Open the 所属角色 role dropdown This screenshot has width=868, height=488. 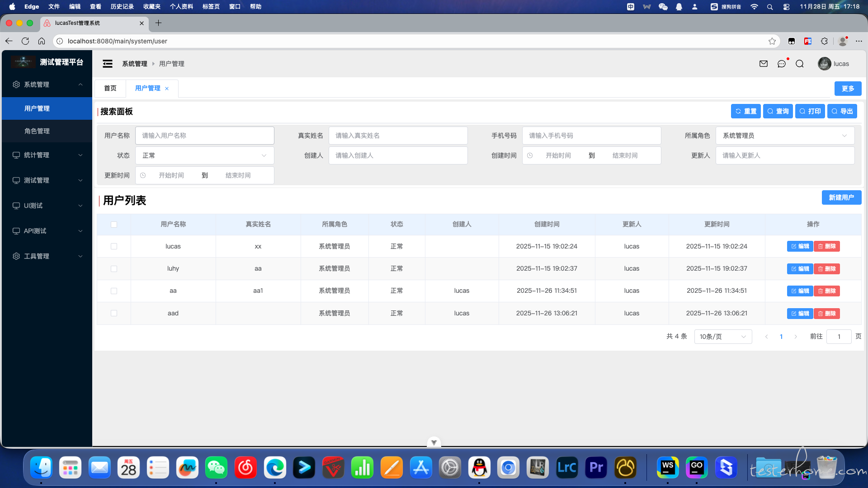(785, 136)
